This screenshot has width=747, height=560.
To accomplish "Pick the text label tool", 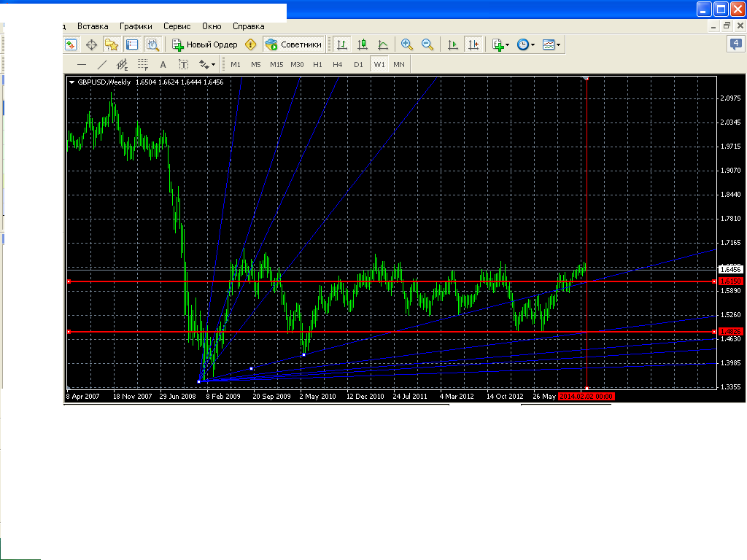I will coord(163,64).
